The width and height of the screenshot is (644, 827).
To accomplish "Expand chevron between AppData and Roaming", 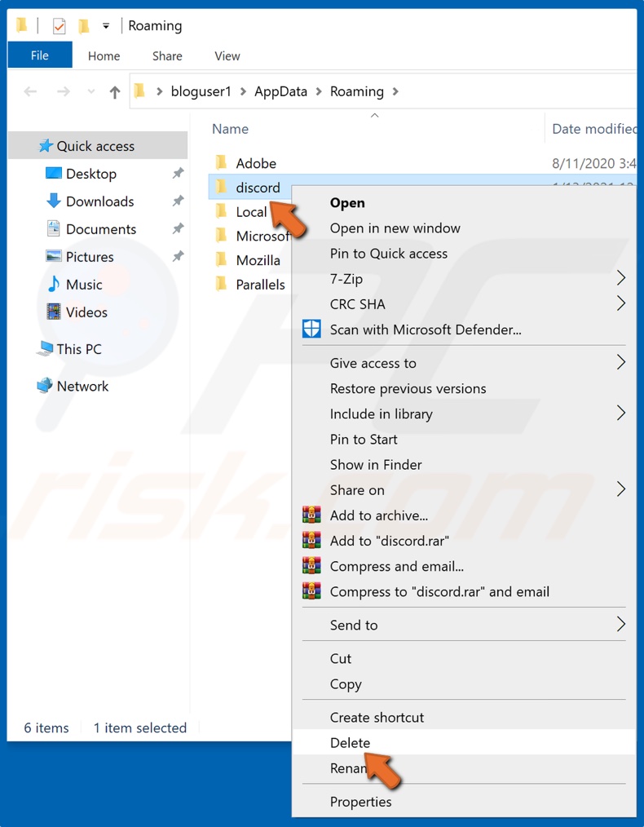I will click(x=319, y=92).
